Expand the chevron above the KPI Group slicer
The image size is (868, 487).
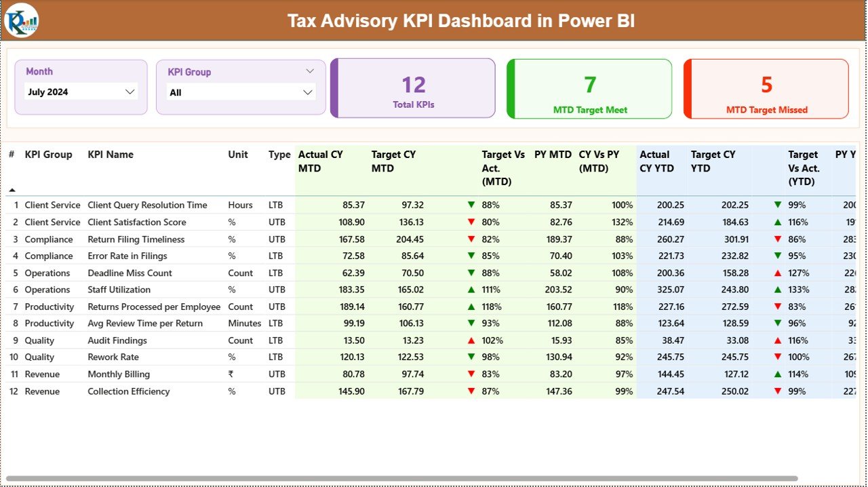pos(311,71)
